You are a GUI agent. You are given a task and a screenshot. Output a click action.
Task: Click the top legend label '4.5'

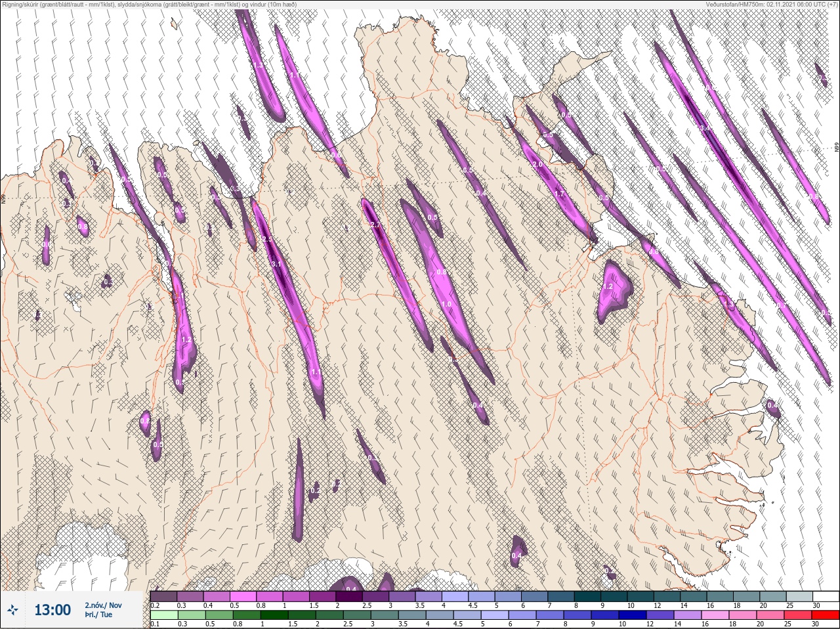pos(472,605)
